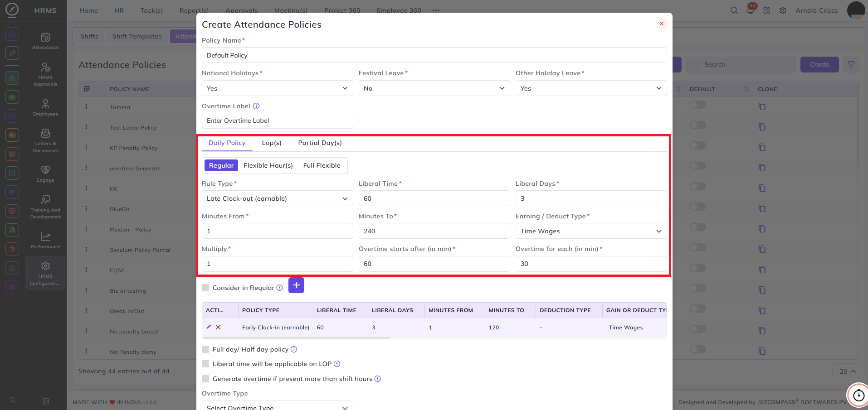Toggle default switch for KP Penalty Policy
Viewport: 868px width, 410px height.
coord(698,145)
